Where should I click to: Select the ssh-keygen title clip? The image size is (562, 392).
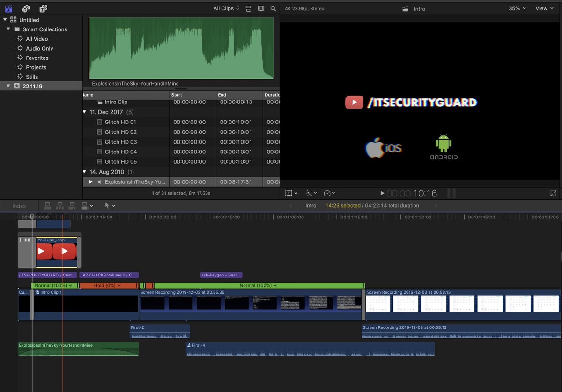click(221, 275)
